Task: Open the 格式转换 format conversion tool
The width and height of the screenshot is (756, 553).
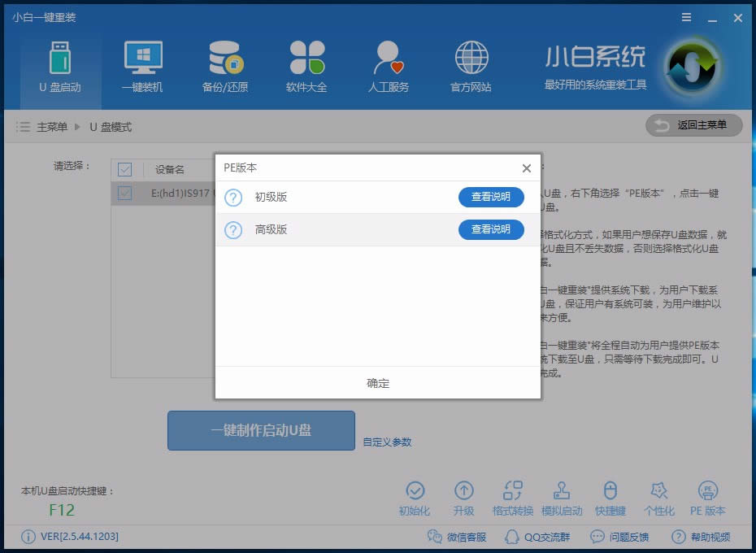Action: [x=513, y=497]
